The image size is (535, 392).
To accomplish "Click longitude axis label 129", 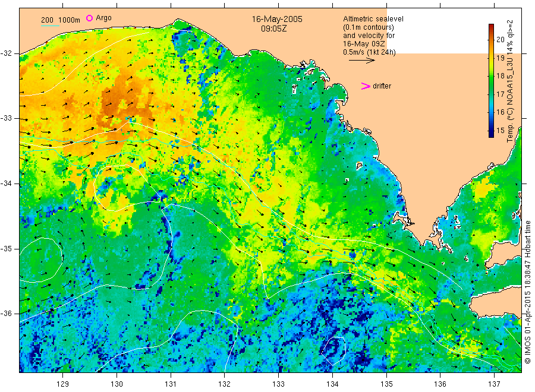I will click(63, 384).
